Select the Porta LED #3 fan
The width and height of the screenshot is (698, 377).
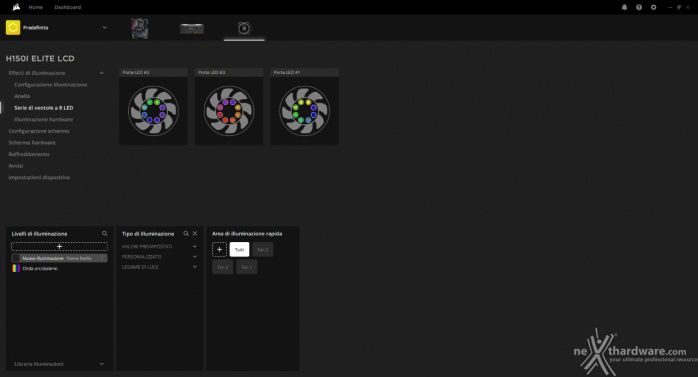click(229, 111)
